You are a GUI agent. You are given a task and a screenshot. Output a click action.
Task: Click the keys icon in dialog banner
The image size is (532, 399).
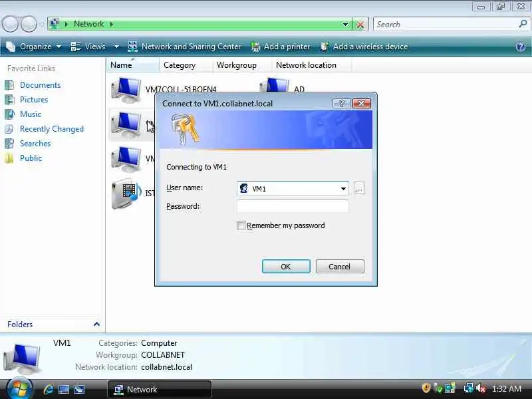[185, 129]
